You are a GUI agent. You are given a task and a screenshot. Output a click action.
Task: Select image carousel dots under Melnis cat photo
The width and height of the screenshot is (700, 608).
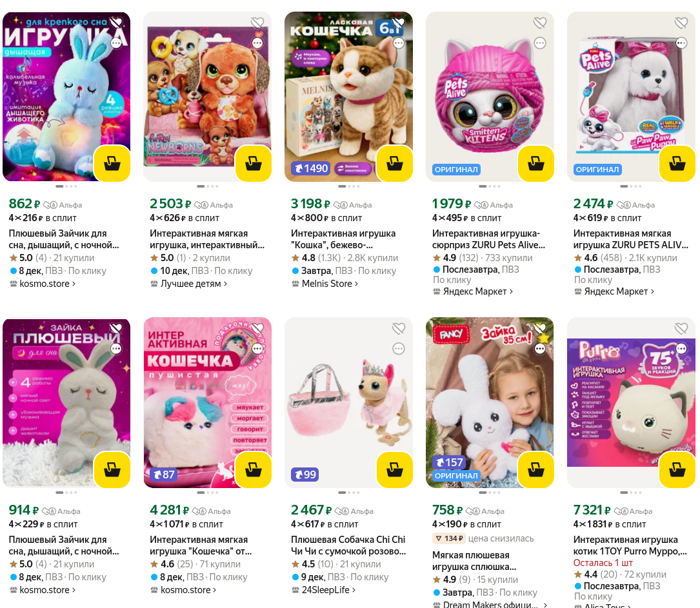pyautogui.click(x=348, y=186)
